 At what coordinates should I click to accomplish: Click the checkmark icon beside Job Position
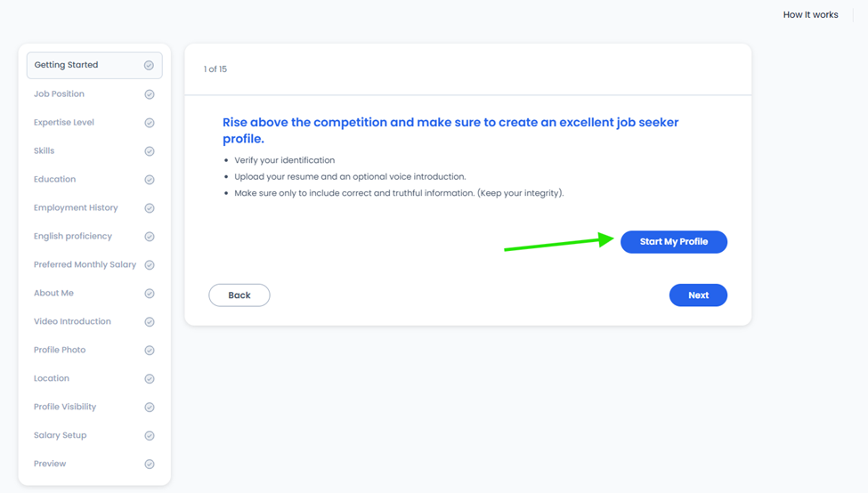tap(150, 94)
